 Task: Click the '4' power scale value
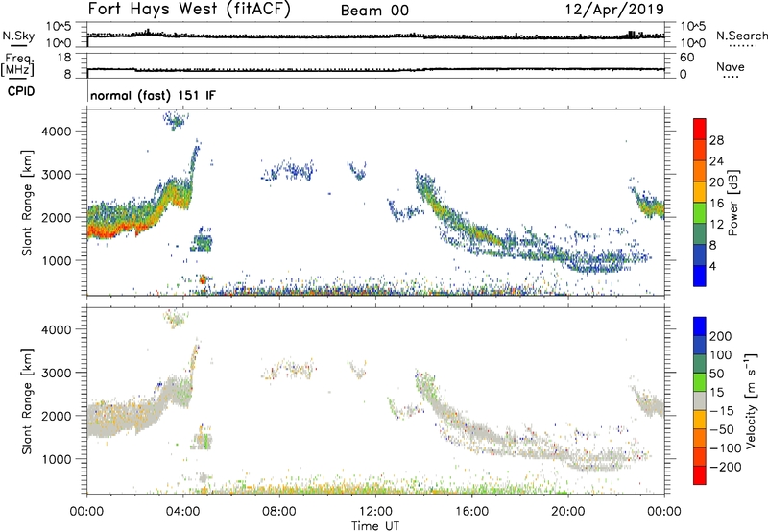(712, 266)
